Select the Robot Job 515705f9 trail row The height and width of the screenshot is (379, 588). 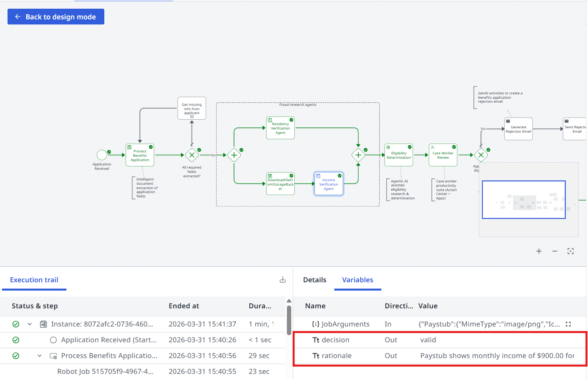coord(143,371)
